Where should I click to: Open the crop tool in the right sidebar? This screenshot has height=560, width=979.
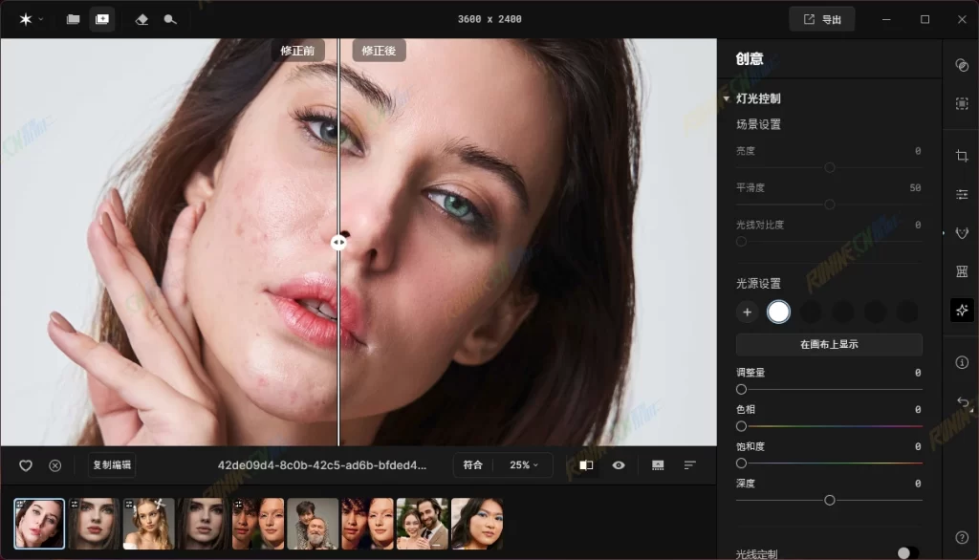tap(962, 156)
